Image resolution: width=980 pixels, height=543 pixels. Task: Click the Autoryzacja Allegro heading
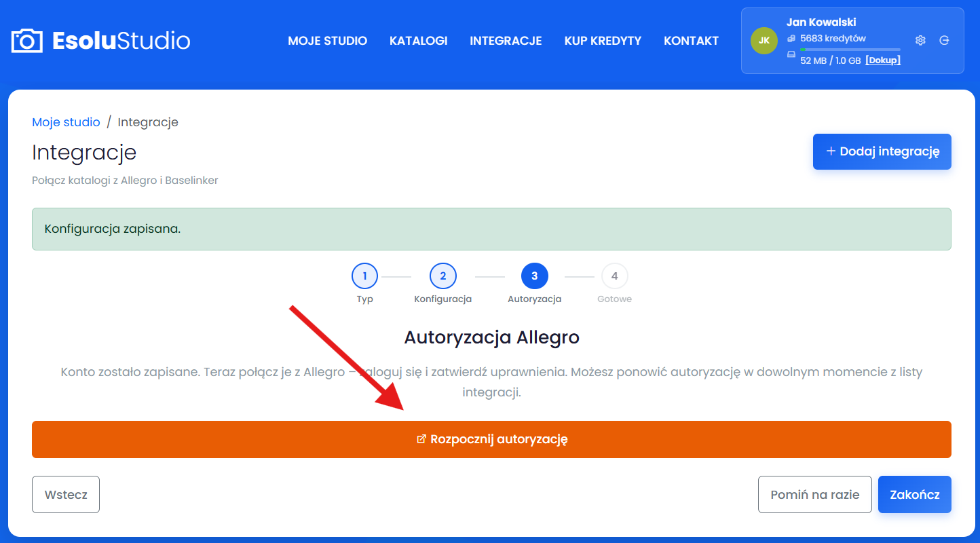(491, 337)
